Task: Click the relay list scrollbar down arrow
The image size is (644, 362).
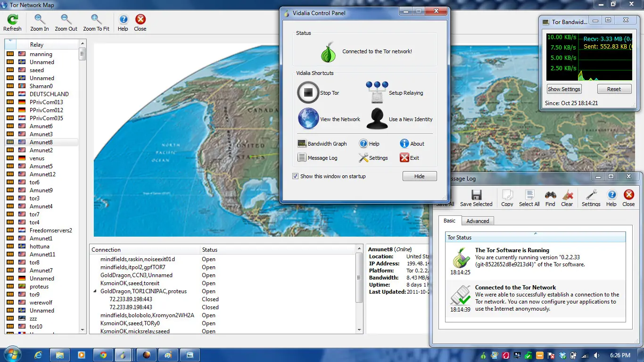Action: [x=83, y=330]
